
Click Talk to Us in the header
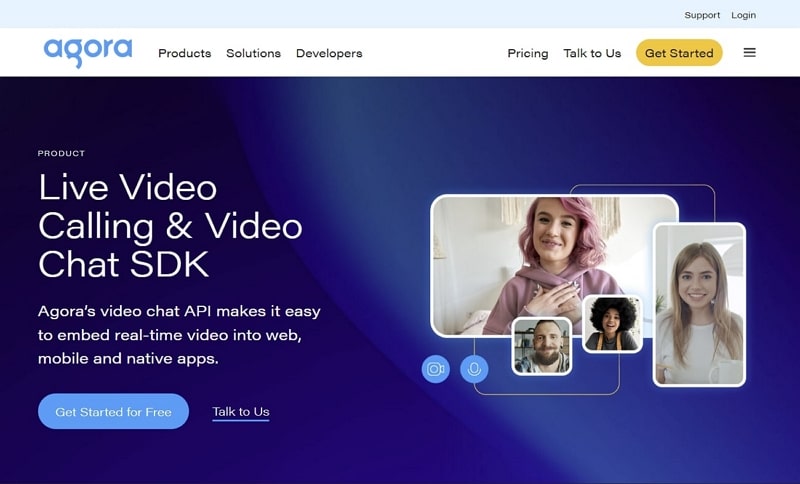pyautogui.click(x=592, y=53)
